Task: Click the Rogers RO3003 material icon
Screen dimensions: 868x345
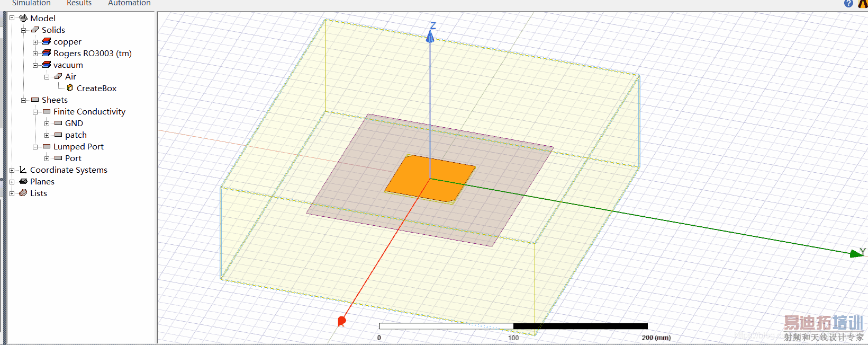Action: 47,53
